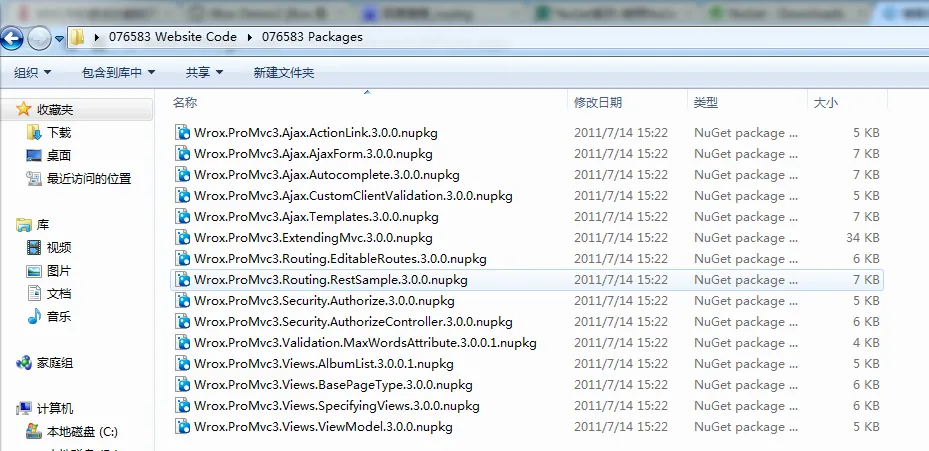929x451 pixels.
Task: Open the 组织 dropdown menu
Action: click(x=33, y=72)
